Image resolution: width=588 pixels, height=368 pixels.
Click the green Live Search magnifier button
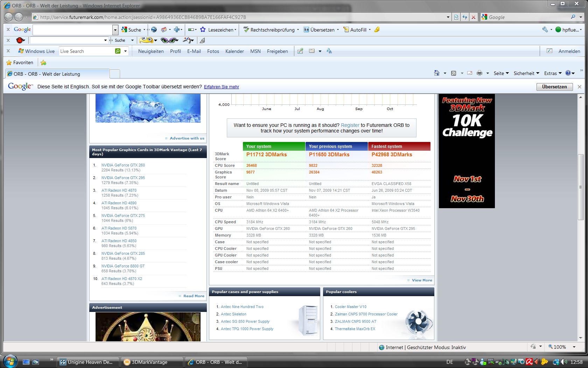click(x=118, y=51)
